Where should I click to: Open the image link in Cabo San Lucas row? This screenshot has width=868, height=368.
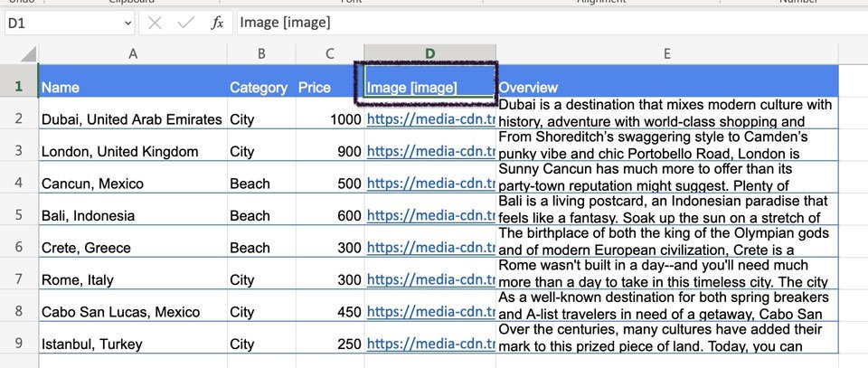click(430, 312)
